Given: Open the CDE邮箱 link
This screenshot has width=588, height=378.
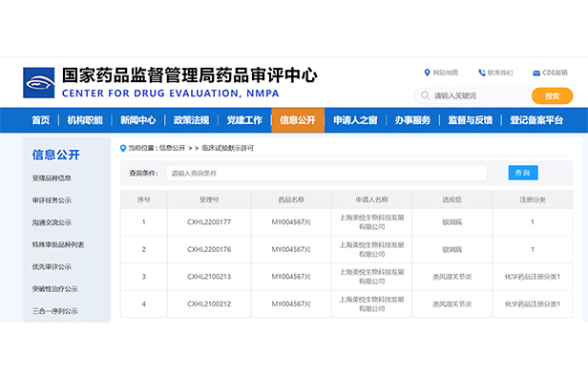Looking at the screenshot, I should click(555, 73).
